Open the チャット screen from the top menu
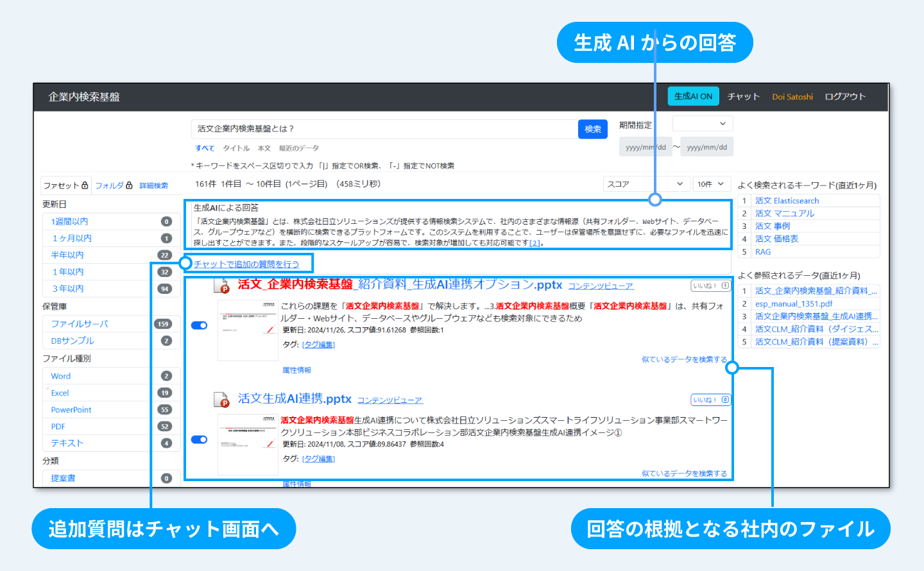This screenshot has width=924, height=571. point(743,96)
